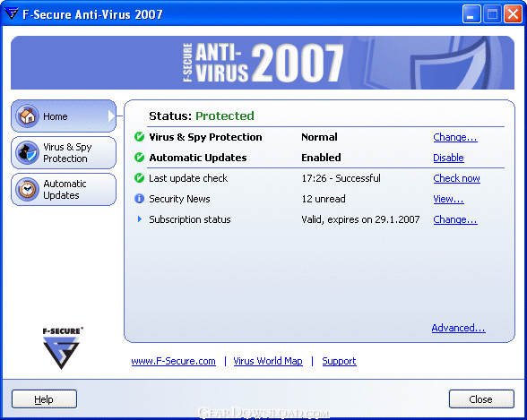The height and width of the screenshot is (420, 527).
Task: Open the Automatic Updates section
Action: point(64,189)
